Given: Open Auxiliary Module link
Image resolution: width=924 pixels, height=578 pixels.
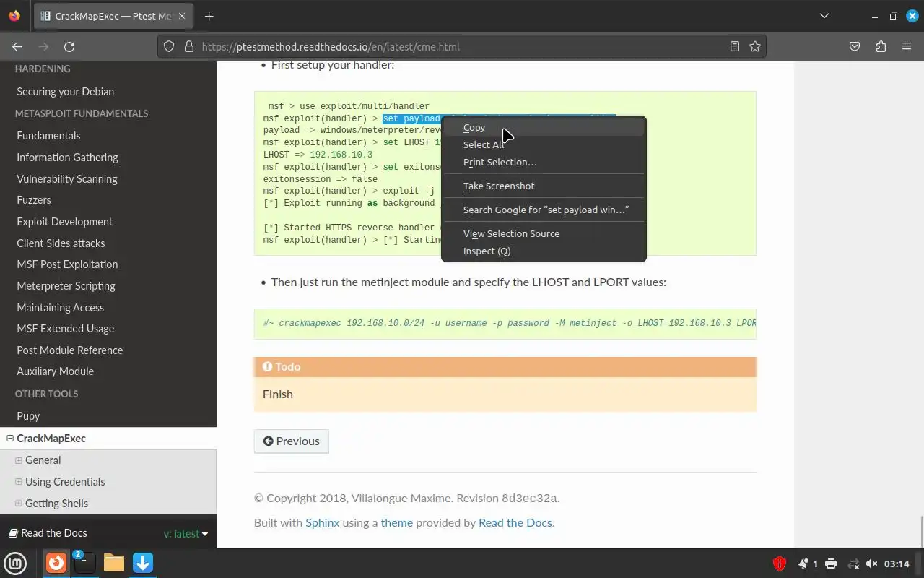Looking at the screenshot, I should (x=55, y=371).
